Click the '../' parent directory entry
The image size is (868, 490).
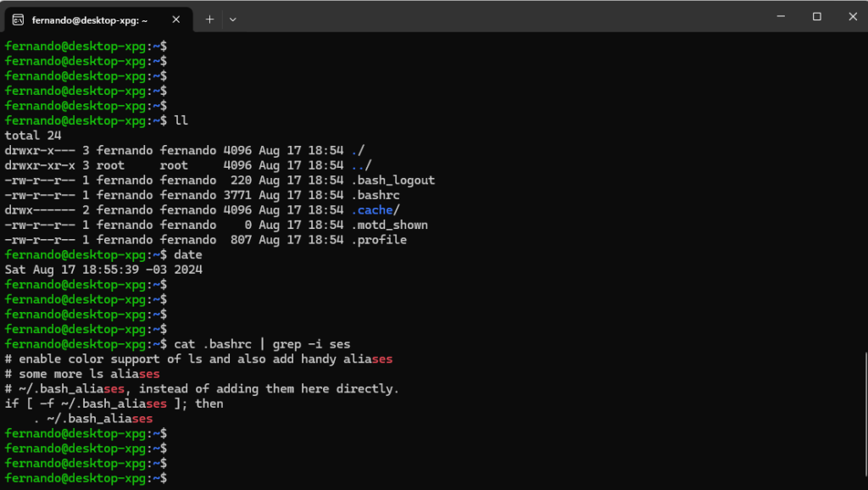(361, 165)
